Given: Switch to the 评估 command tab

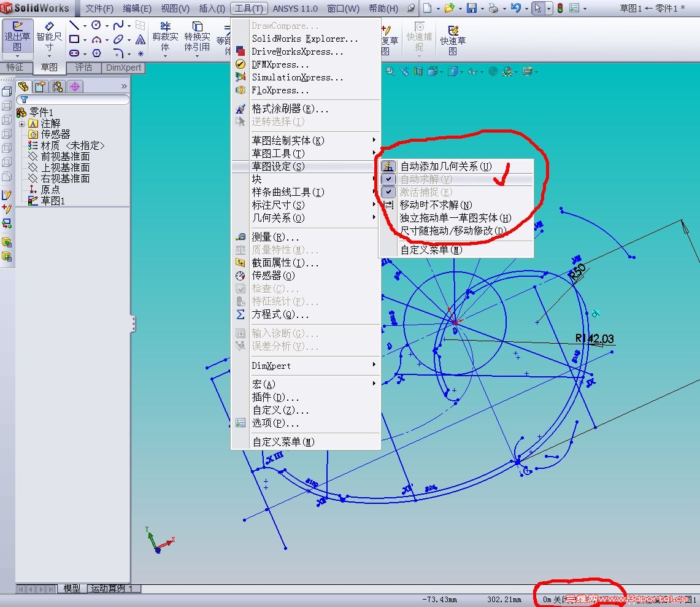Looking at the screenshot, I should pyautogui.click(x=83, y=68).
